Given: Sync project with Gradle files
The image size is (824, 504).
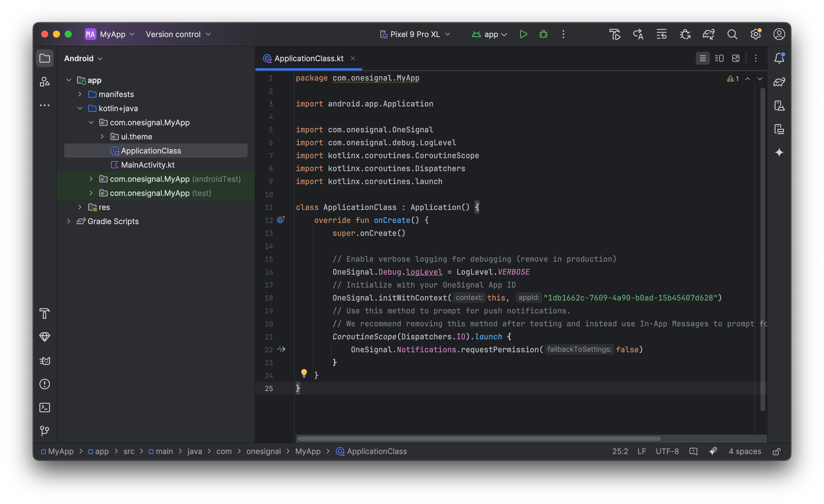Looking at the screenshot, I should tap(708, 34).
